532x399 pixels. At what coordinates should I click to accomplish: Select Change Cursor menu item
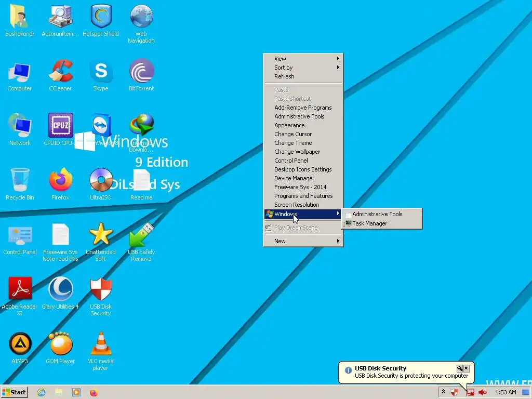(x=303, y=134)
